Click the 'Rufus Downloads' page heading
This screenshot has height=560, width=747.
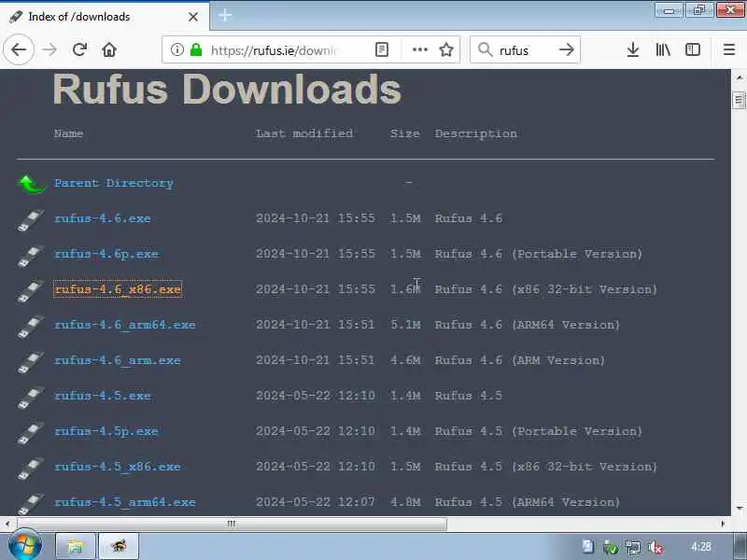227,89
